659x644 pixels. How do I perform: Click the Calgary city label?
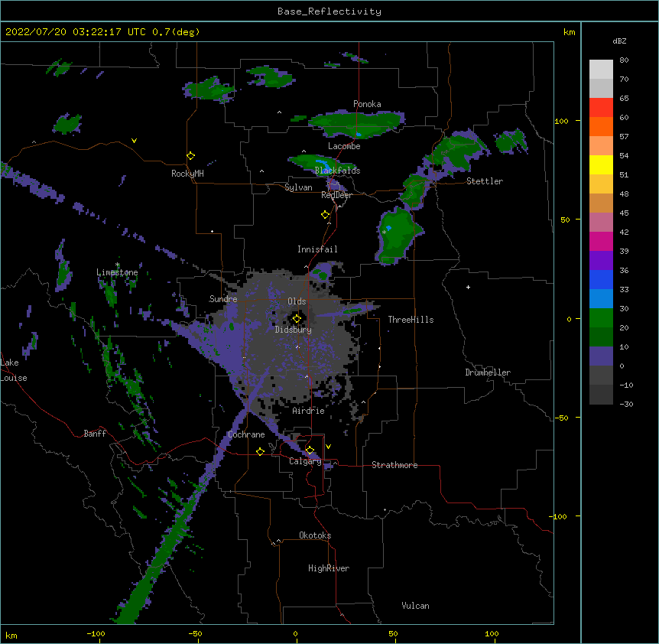305,461
